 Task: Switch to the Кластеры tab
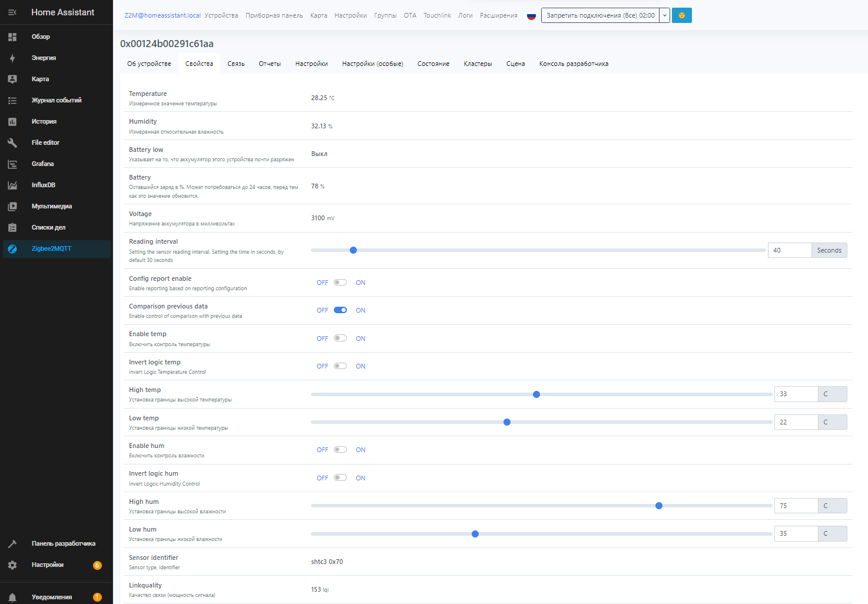[x=478, y=64]
